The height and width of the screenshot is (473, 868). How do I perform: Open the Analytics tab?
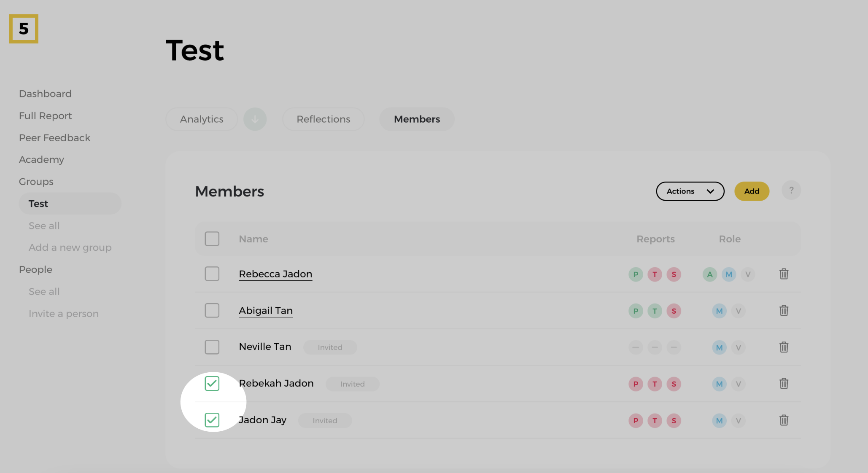pyautogui.click(x=202, y=119)
